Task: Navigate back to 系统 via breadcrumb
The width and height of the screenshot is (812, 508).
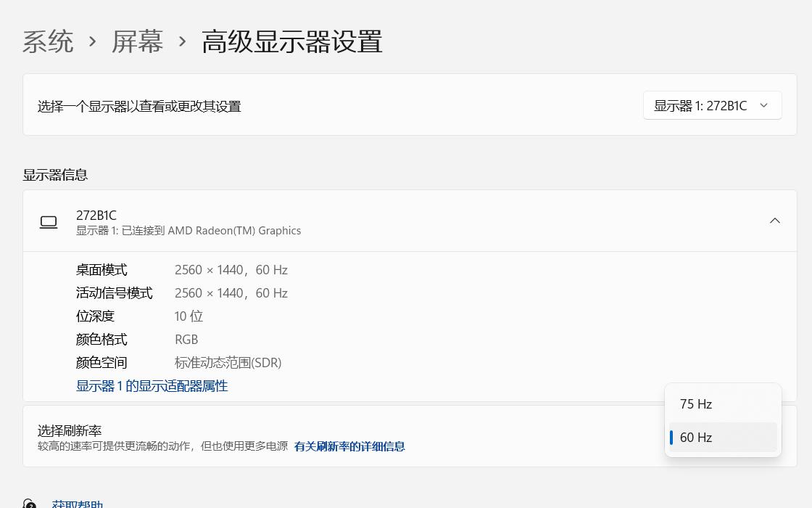Action: click(x=48, y=42)
